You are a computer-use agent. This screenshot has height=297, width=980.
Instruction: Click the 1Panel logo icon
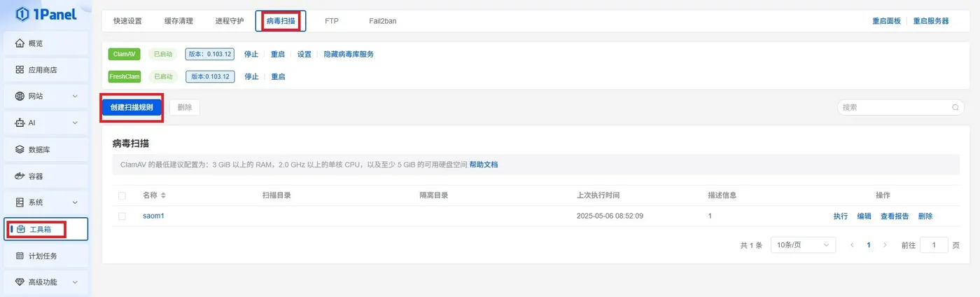click(x=23, y=13)
